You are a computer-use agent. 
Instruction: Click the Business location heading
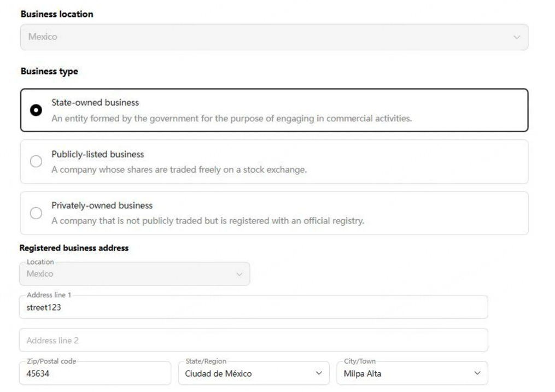[57, 14]
